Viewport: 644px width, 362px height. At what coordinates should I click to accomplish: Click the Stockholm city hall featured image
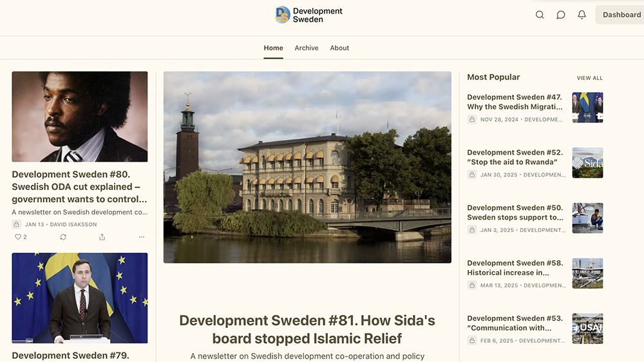(x=307, y=167)
